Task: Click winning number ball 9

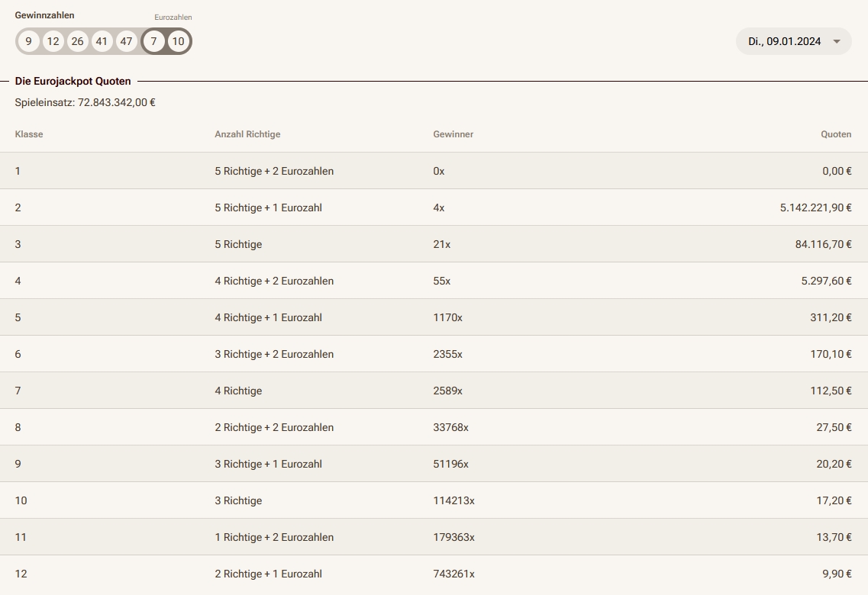Action: pyautogui.click(x=29, y=41)
